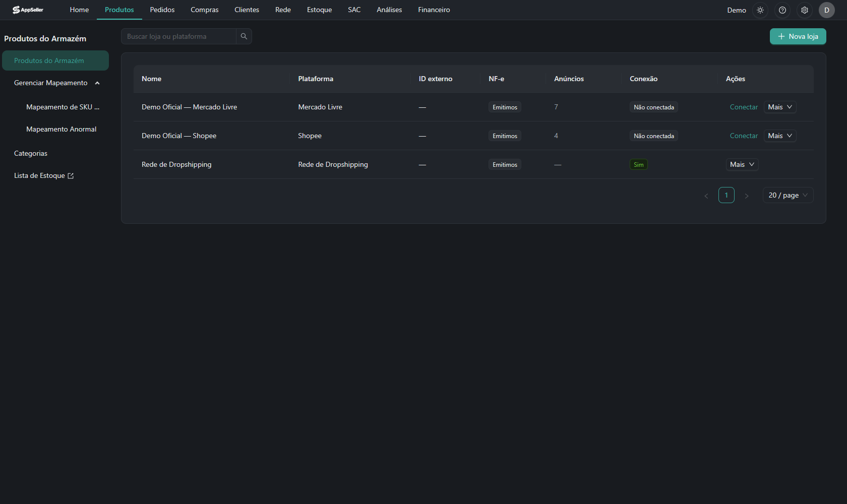847x504 pixels.
Task: Click Não conectada tag in Mercado Livre row
Action: (x=654, y=107)
